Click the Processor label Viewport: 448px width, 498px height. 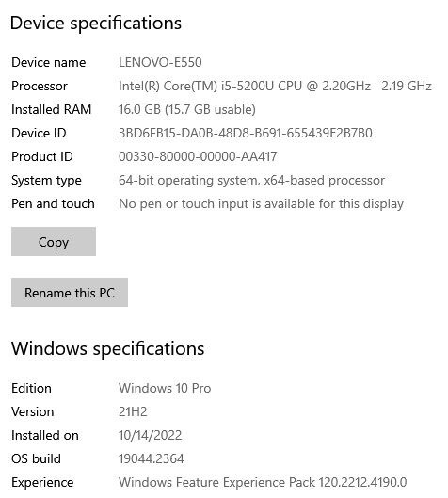click(40, 86)
